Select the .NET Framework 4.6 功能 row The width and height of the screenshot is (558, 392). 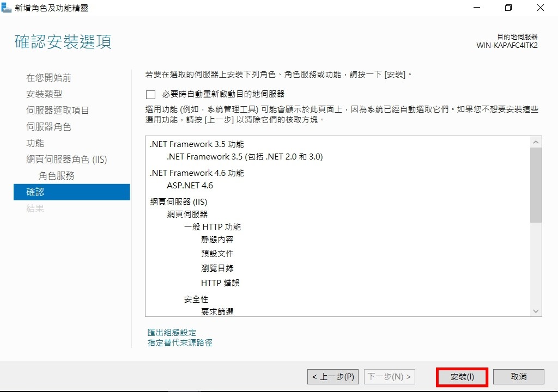(x=197, y=173)
